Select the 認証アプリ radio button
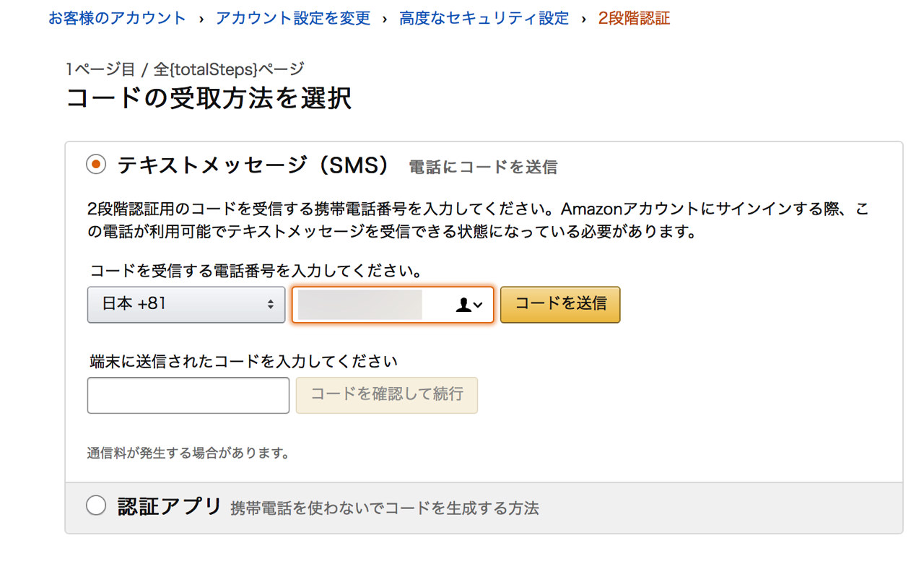924x569 pixels. (x=96, y=505)
